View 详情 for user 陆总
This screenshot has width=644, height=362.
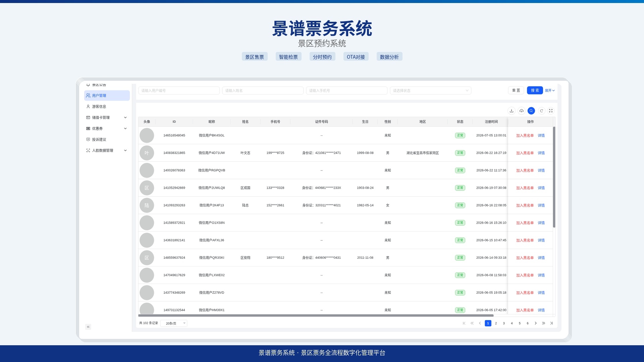point(541,205)
